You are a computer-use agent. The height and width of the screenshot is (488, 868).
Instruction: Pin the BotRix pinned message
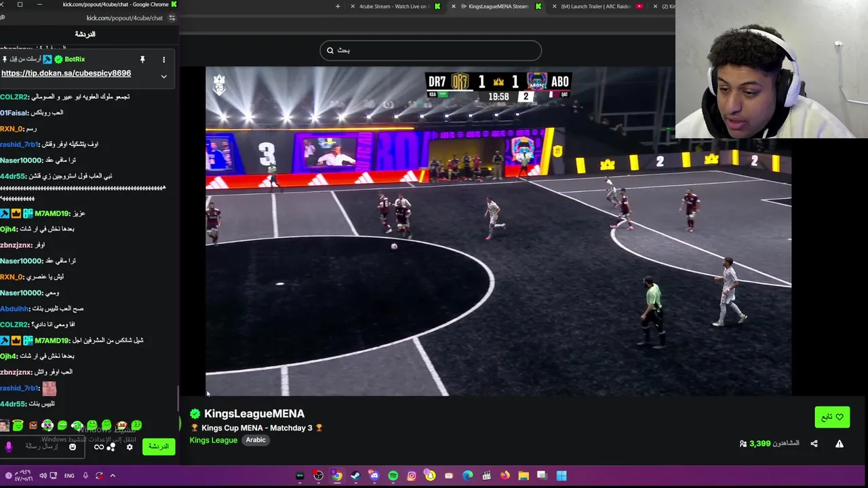point(142,60)
